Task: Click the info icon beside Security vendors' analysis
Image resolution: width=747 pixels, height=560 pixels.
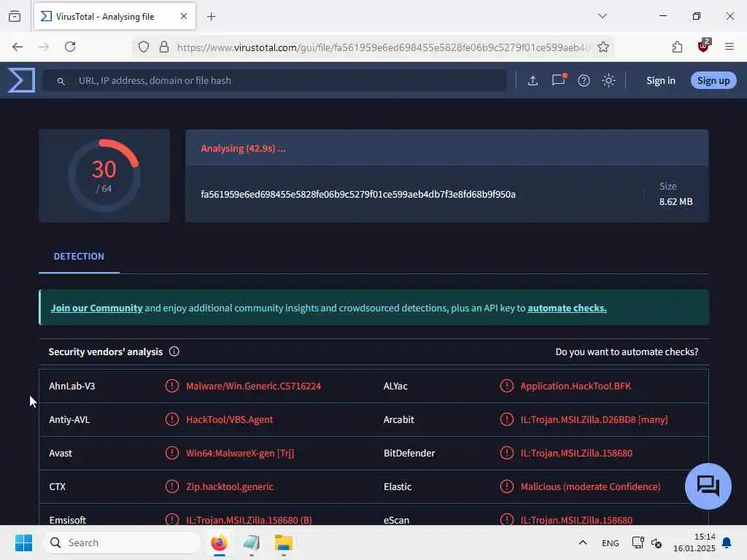Action: 174,351
